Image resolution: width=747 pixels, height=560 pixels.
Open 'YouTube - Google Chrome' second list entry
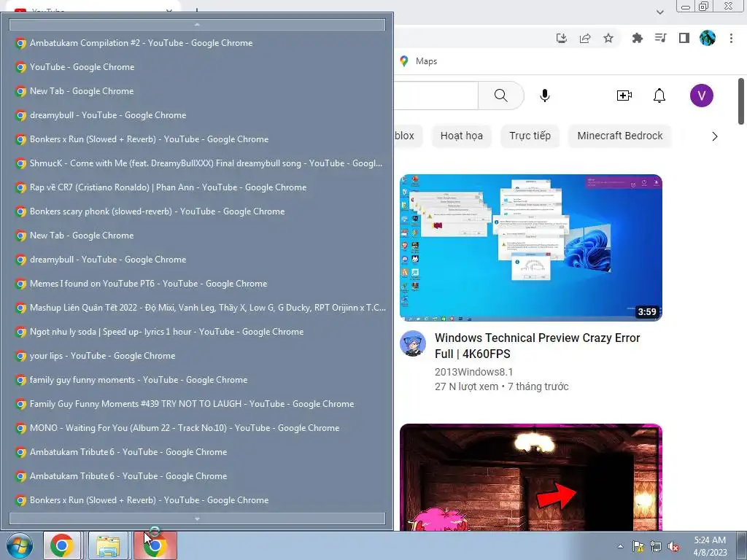197,67
